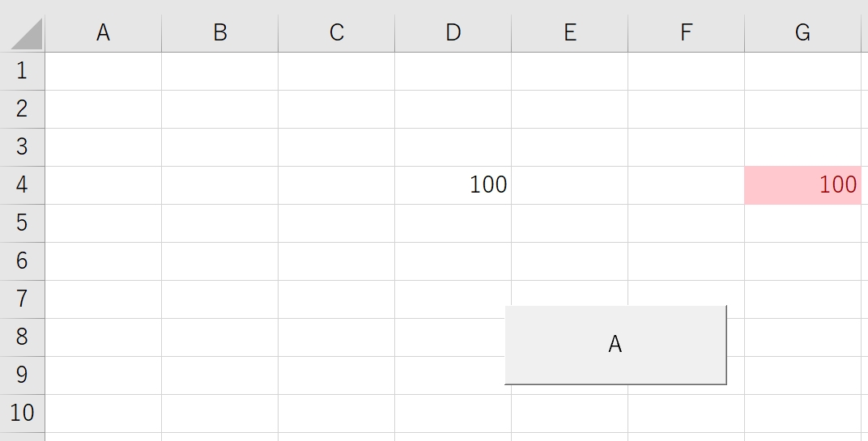Click empty cell C9

point(337,375)
